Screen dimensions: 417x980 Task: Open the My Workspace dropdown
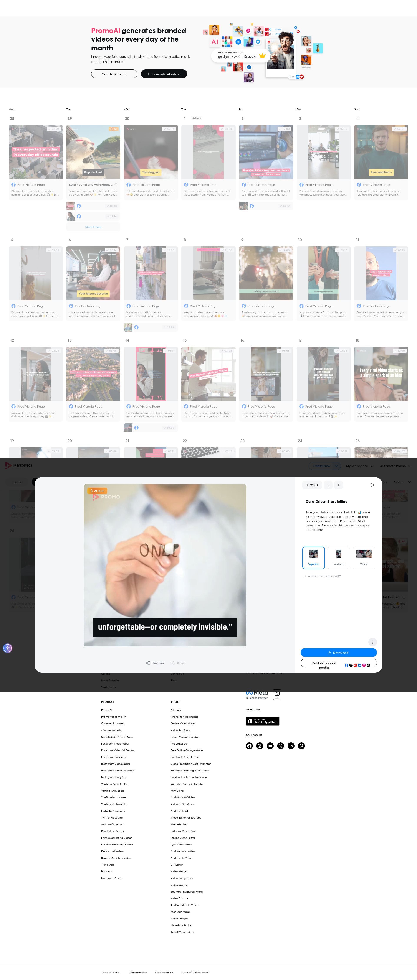pos(359,466)
